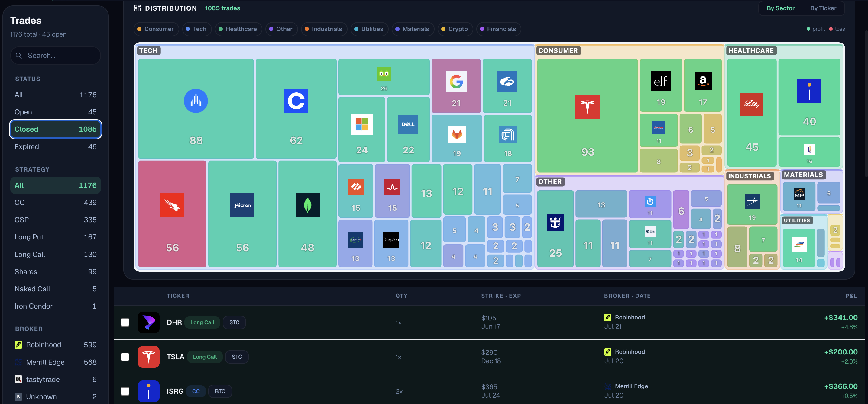Viewport: 868px width, 404px height.
Task: Select the All status filter row
Action: (x=56, y=95)
